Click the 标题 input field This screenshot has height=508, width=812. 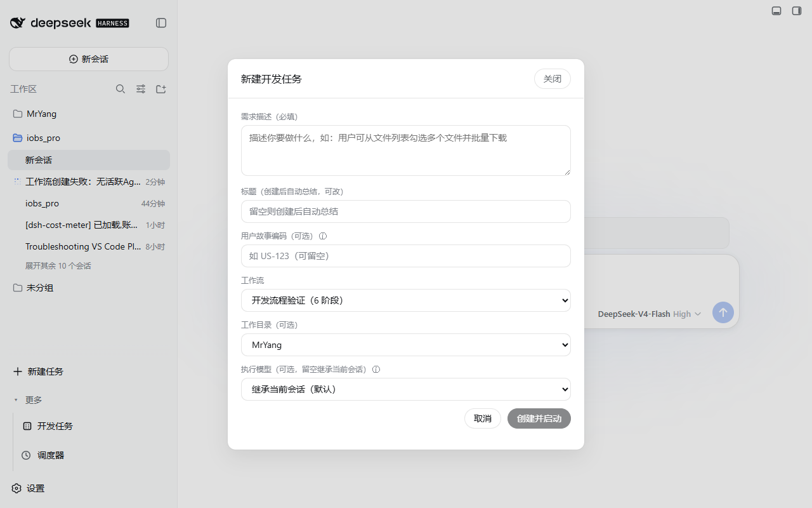point(406,211)
